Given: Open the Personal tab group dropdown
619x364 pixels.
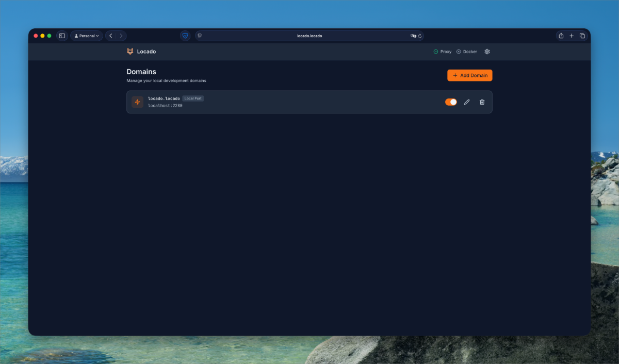Looking at the screenshot, I should pos(86,36).
